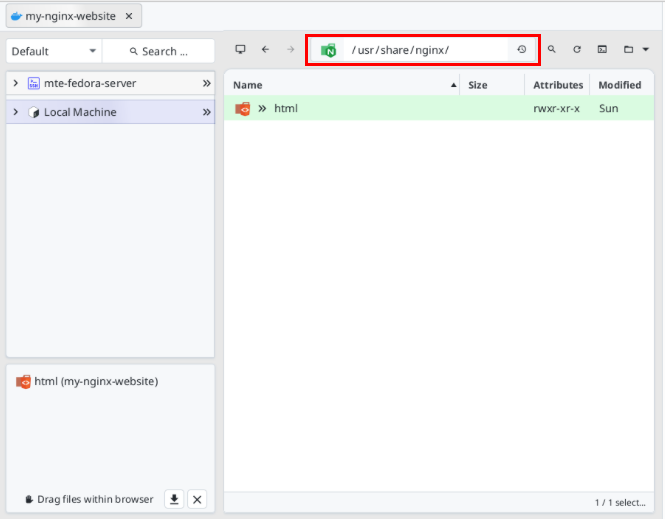Viewport: 665px width, 522px height.
Task: Refresh the directory listing
Action: point(577,50)
